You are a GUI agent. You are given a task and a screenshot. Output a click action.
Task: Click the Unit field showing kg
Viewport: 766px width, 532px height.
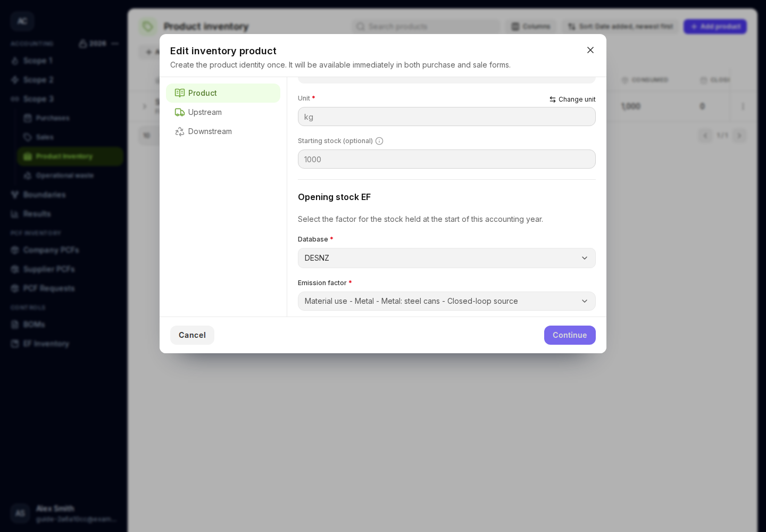447,117
